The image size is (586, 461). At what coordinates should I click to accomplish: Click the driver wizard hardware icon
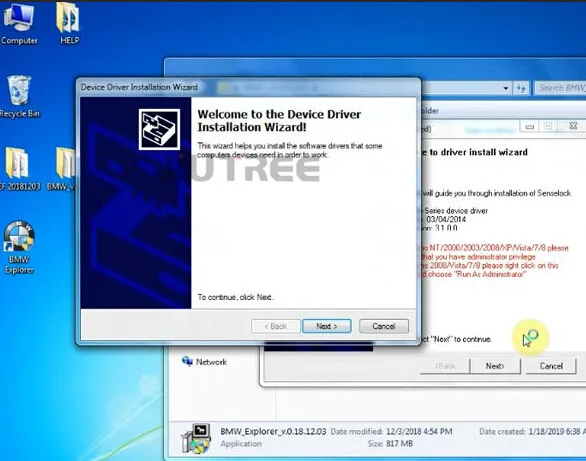pyautogui.click(x=159, y=129)
